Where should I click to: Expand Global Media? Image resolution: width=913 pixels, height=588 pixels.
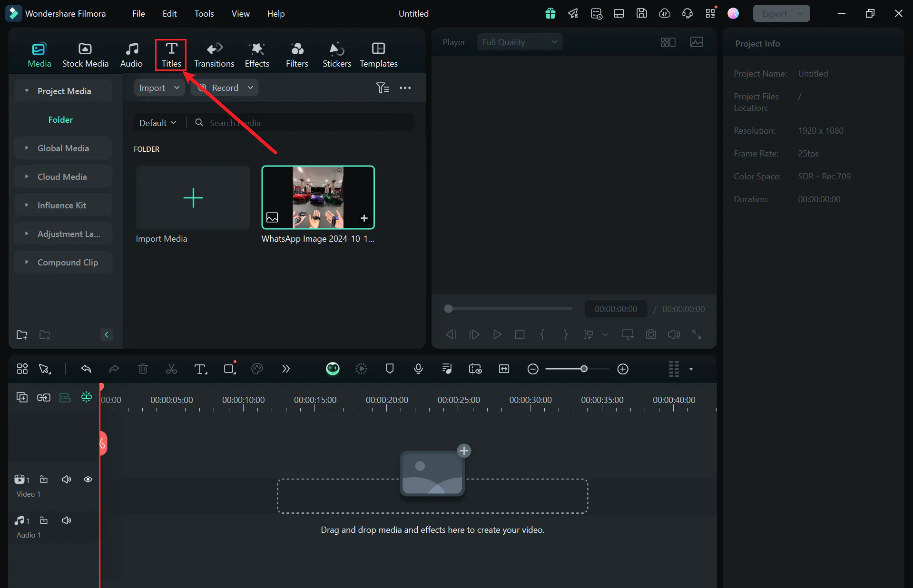(x=27, y=148)
